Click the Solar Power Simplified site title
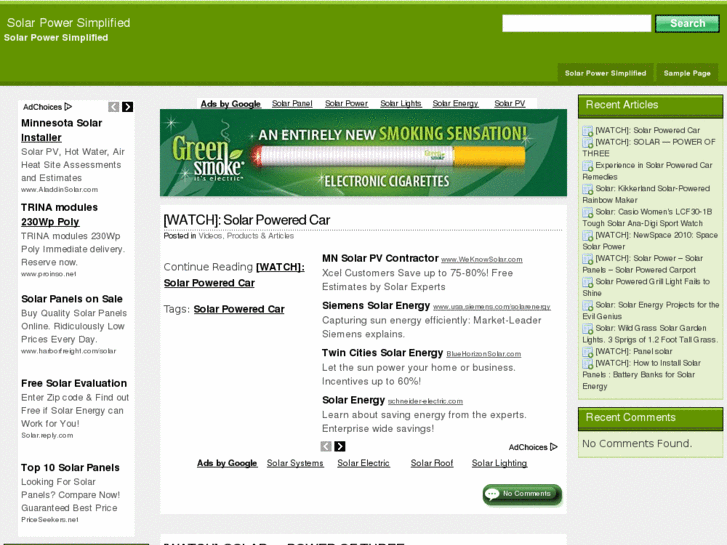This screenshot has width=727, height=545. 68,23
